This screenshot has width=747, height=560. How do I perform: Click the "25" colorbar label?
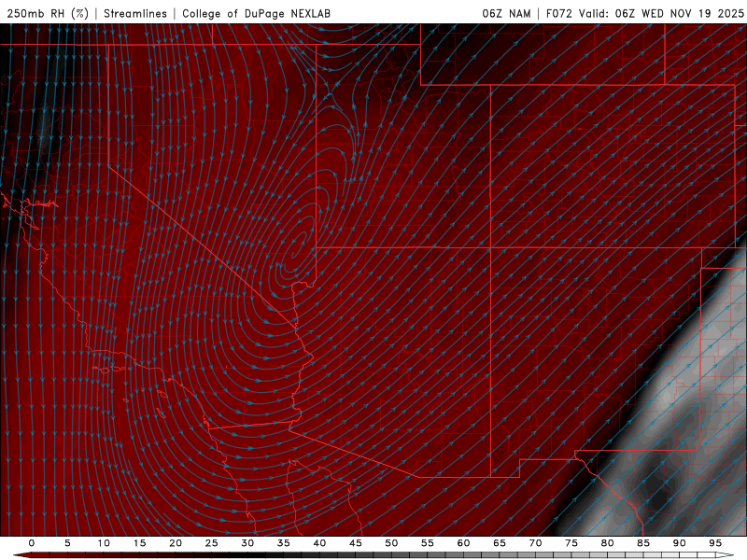[212, 543]
